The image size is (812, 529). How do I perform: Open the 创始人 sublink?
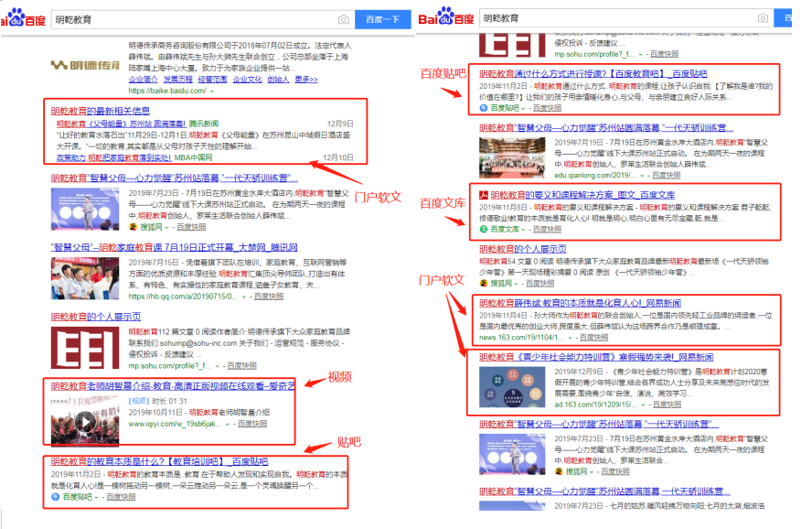278,80
